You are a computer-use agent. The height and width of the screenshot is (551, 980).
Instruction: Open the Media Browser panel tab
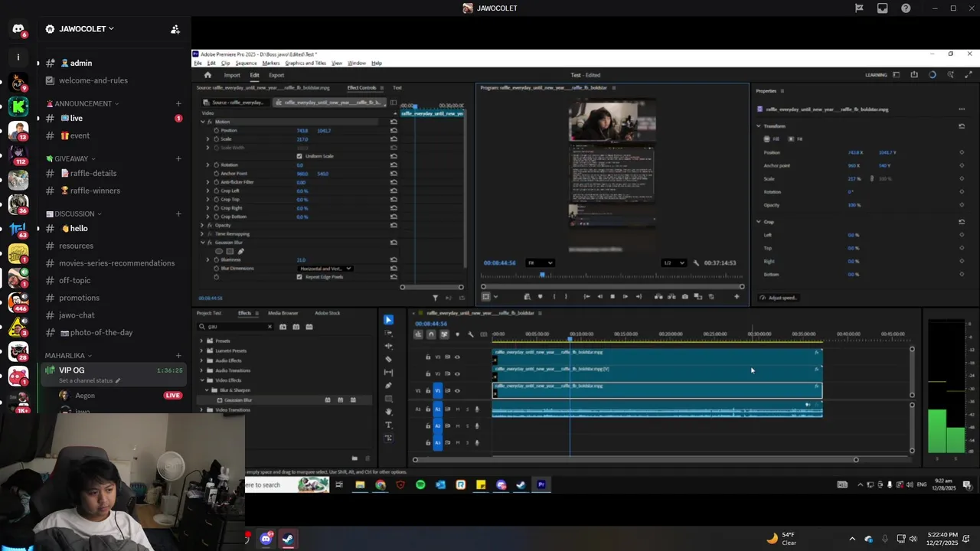(283, 313)
